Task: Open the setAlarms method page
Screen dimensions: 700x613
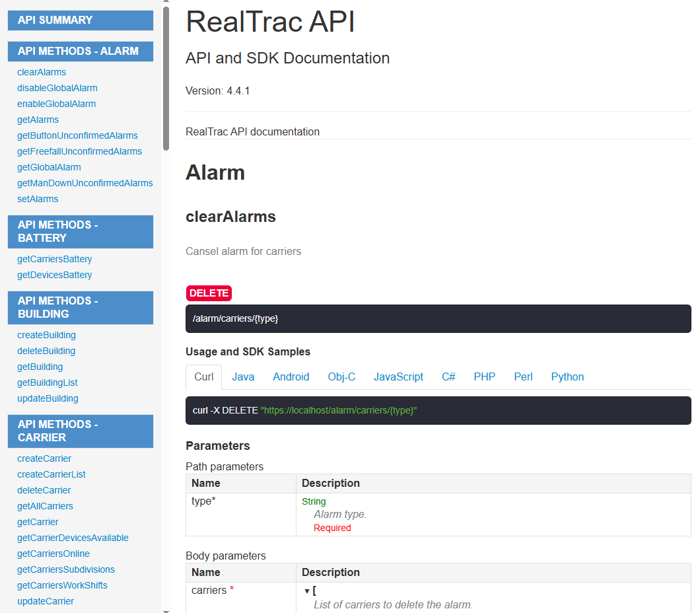Action: (37, 199)
